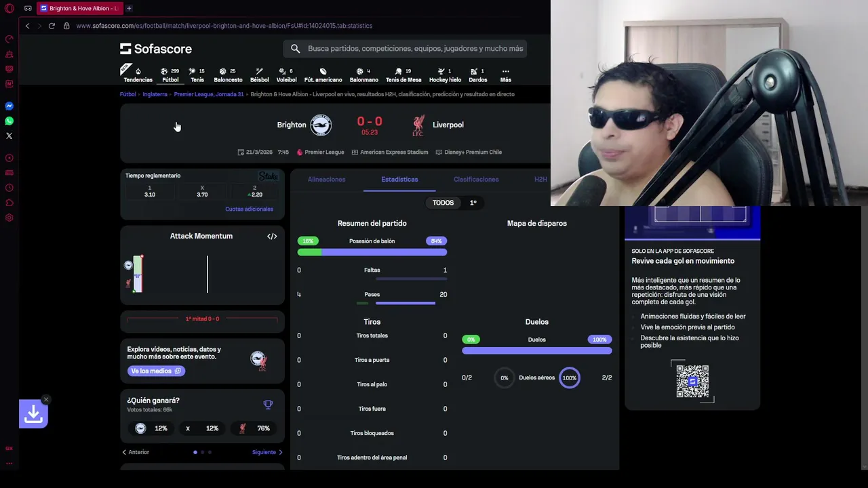This screenshot has height=488, width=868.
Task: Vote draw X 12% in poll
Action: coord(202,428)
